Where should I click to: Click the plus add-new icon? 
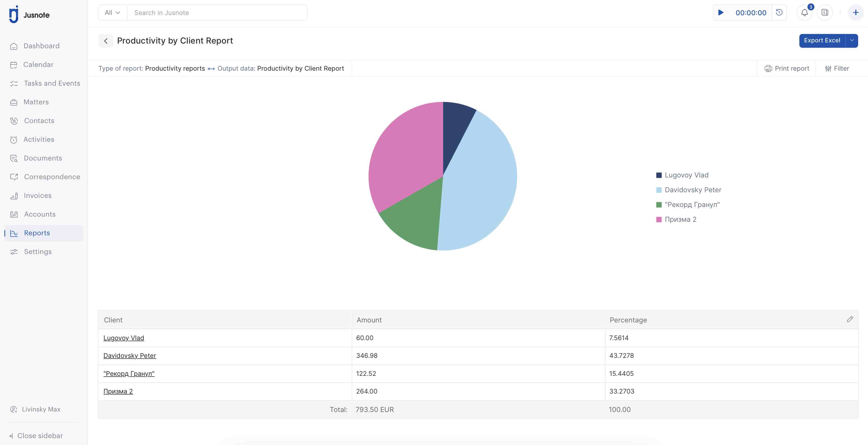click(855, 13)
